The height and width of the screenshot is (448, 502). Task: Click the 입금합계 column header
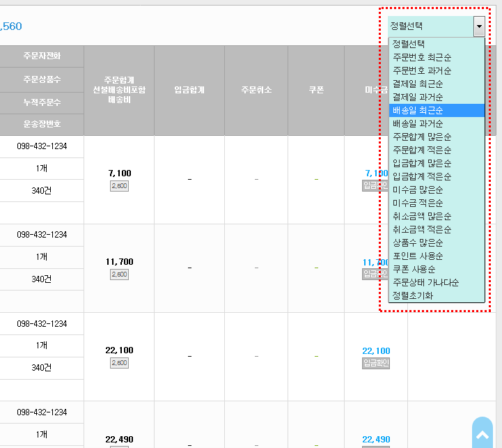189,90
